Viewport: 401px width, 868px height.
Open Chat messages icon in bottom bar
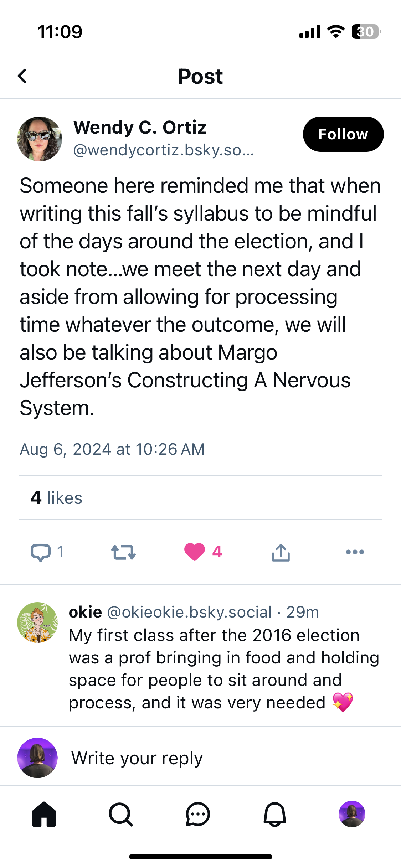[x=198, y=814]
